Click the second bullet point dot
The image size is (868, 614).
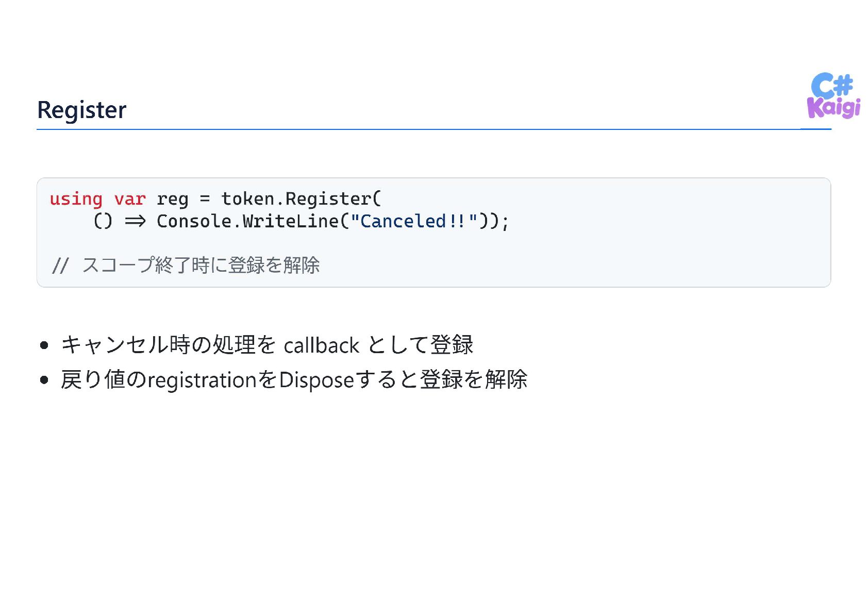(44, 380)
